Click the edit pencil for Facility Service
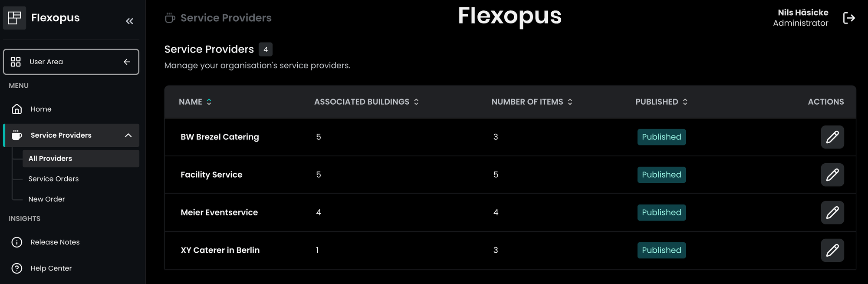Image resolution: width=868 pixels, height=284 pixels. pos(832,175)
